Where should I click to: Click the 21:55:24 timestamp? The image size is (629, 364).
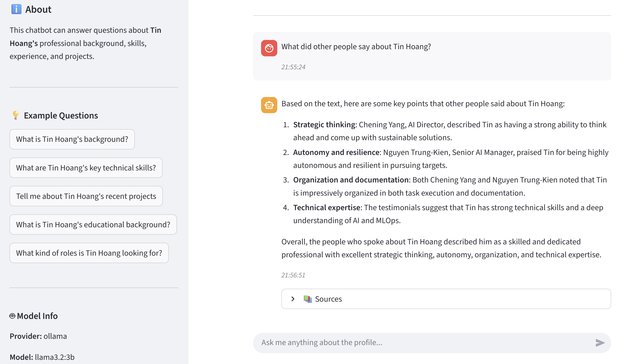tap(293, 67)
